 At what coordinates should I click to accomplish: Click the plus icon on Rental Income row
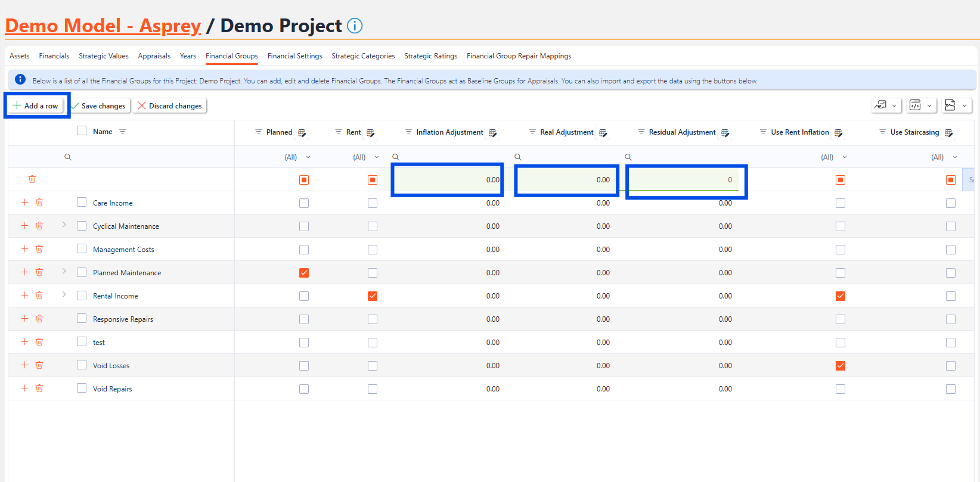(24, 296)
